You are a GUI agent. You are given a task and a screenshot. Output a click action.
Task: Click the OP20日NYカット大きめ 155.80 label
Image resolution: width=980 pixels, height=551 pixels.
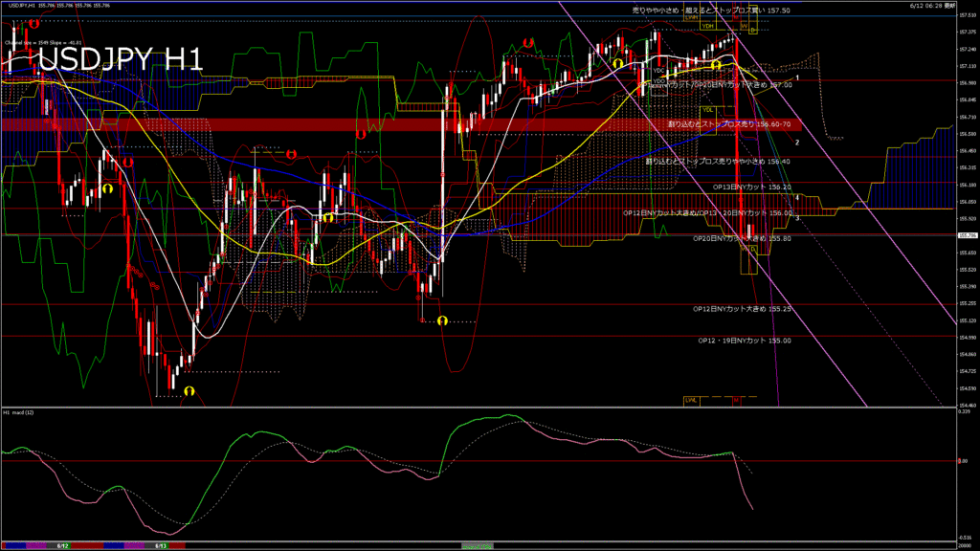tap(742, 238)
